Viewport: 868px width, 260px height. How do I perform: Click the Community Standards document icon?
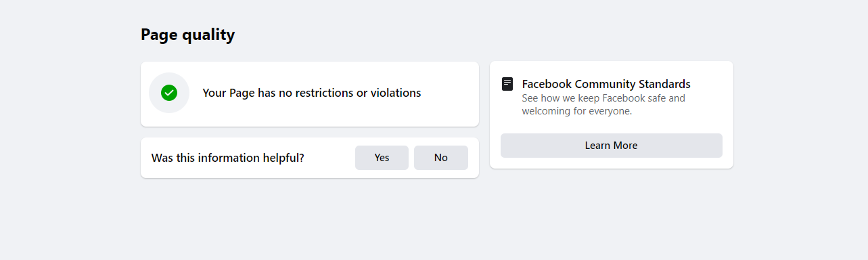click(x=507, y=84)
